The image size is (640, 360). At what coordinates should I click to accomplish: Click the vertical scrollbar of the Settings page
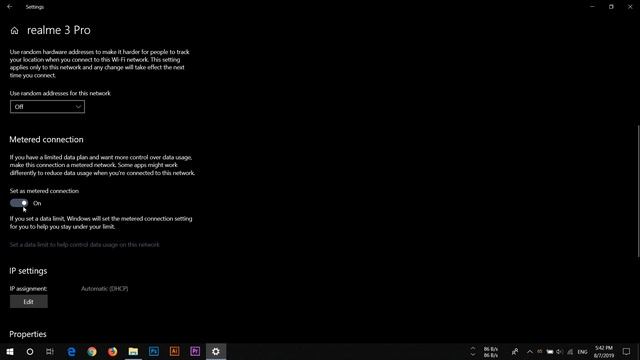pos(638,191)
